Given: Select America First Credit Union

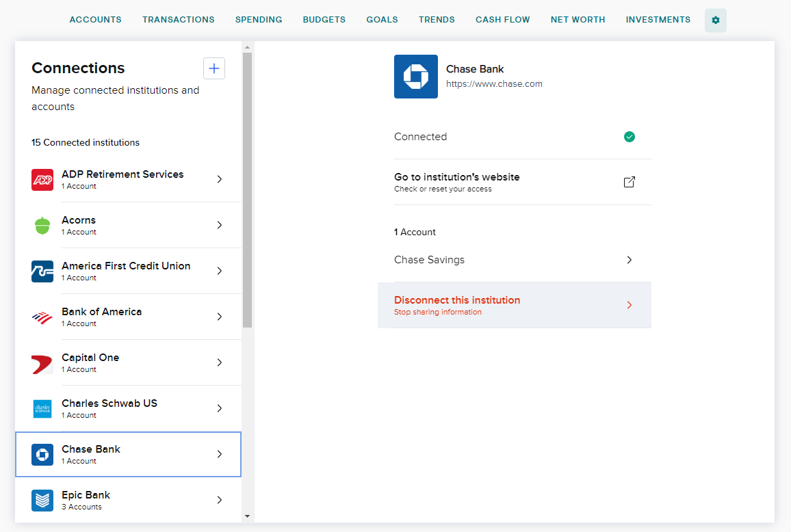Looking at the screenshot, I should click(128, 271).
